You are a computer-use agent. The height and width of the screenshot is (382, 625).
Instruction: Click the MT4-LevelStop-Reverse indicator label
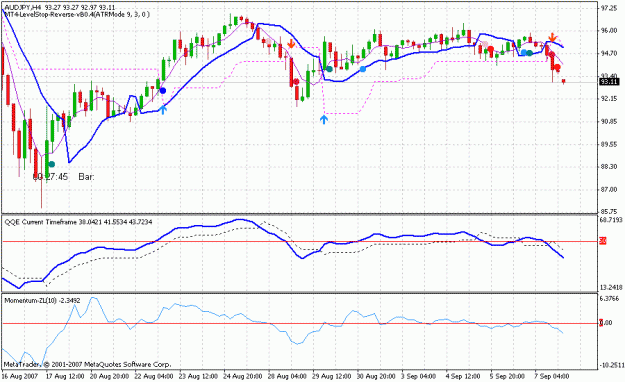(x=77, y=14)
